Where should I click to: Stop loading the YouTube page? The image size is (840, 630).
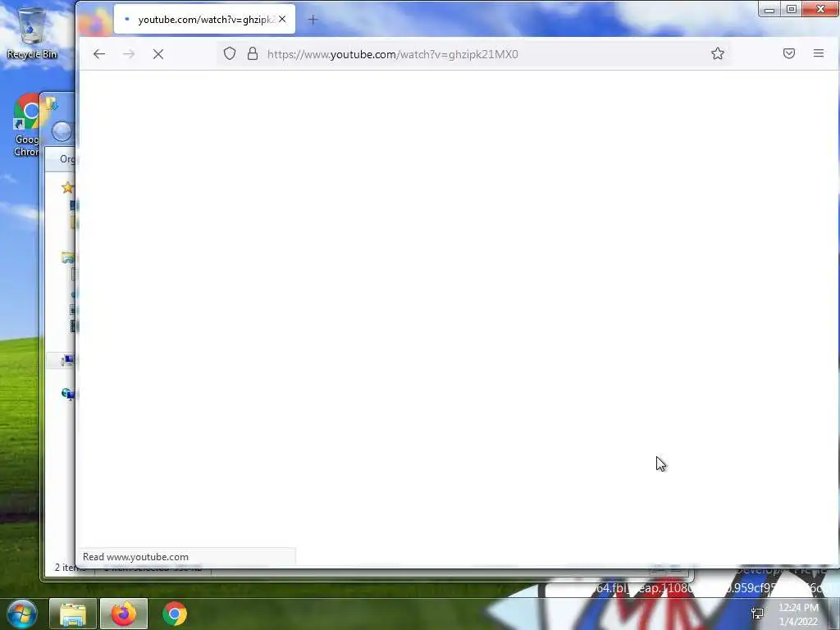158,54
